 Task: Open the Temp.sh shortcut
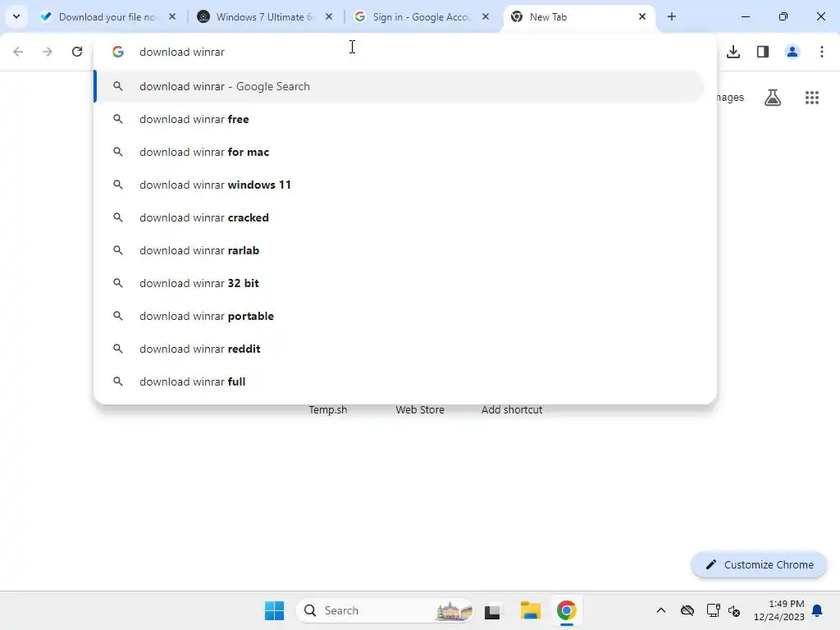point(328,410)
